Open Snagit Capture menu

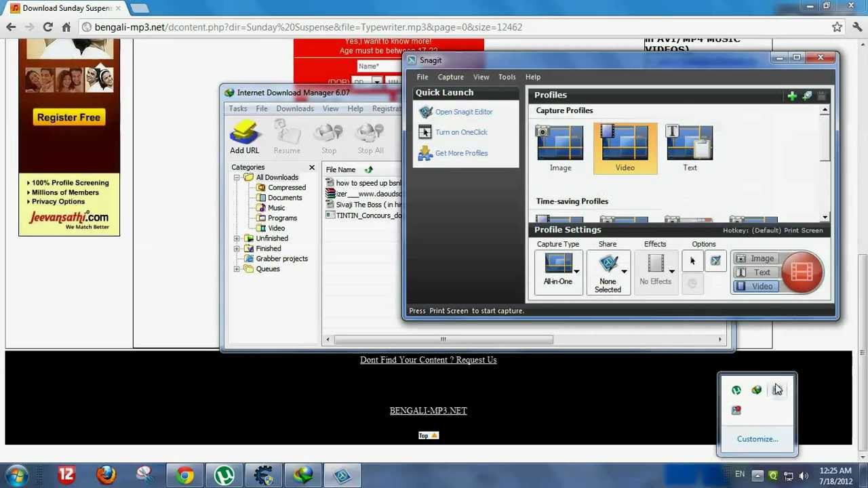coord(450,77)
